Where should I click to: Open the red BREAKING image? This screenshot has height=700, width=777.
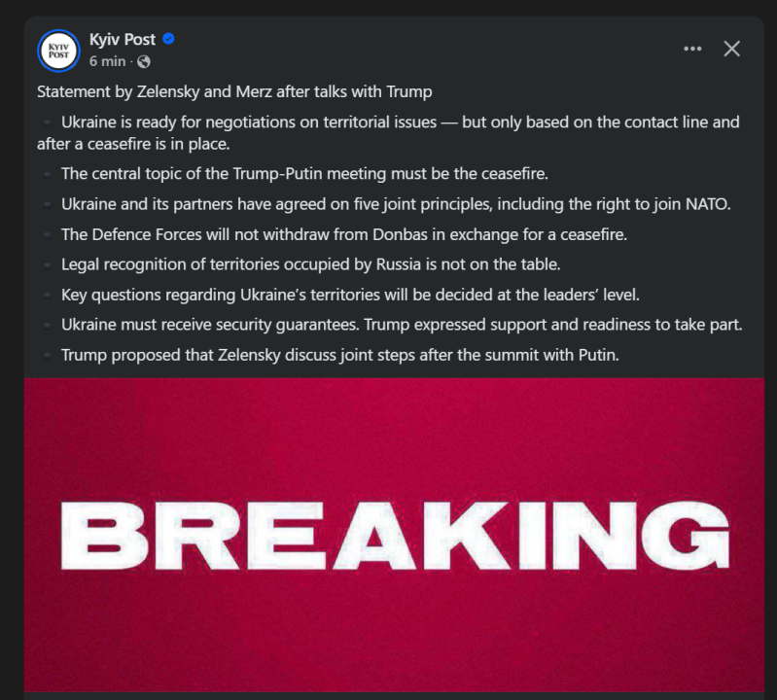coord(394,535)
